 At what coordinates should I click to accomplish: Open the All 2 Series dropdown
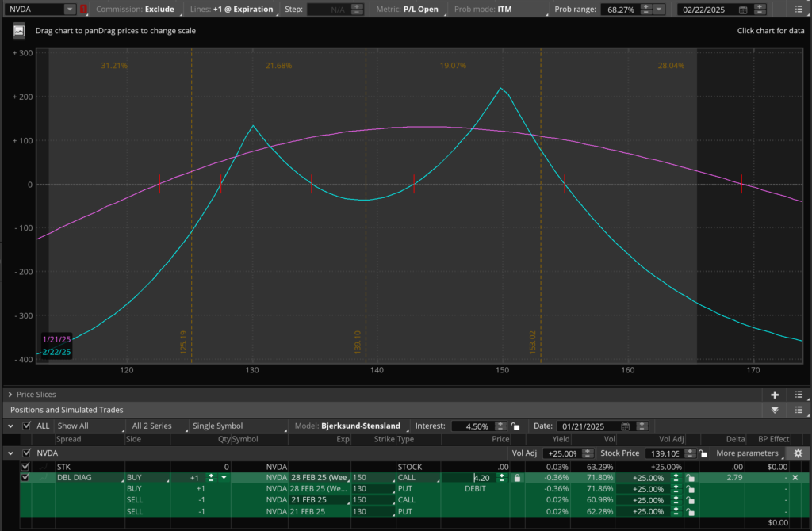point(159,426)
